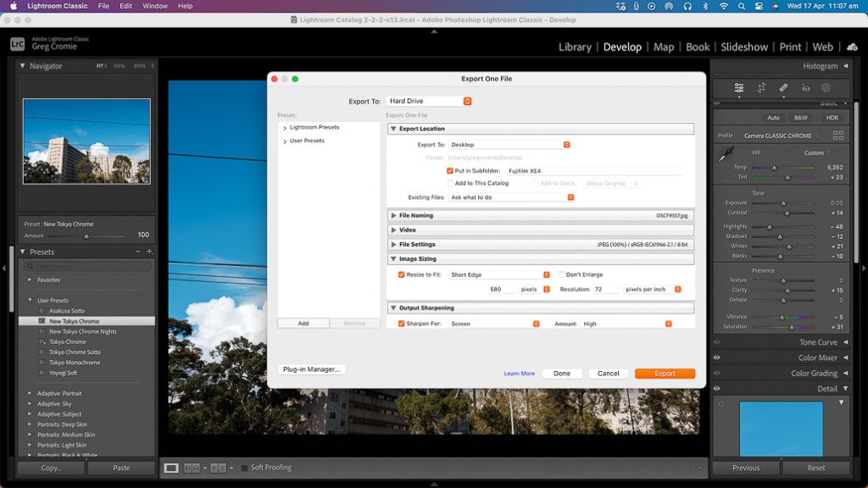Enable the Don't Enlarge checkbox
This screenshot has height=488, width=868.
click(x=561, y=274)
